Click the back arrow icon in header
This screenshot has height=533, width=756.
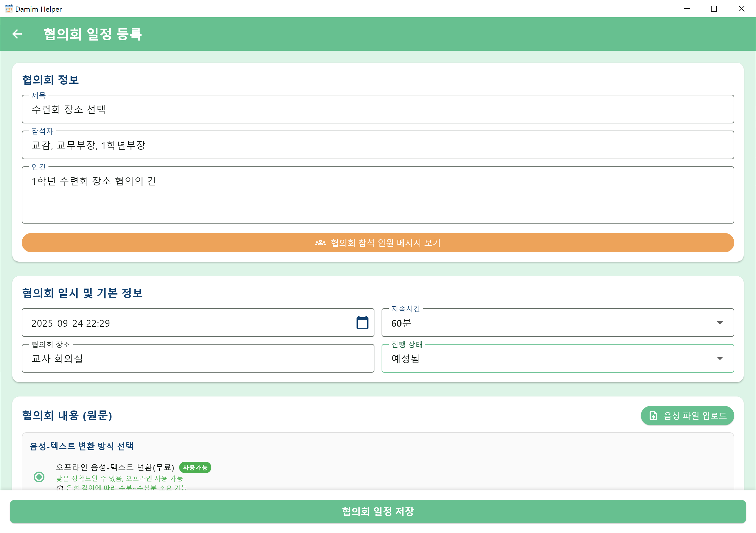[17, 34]
